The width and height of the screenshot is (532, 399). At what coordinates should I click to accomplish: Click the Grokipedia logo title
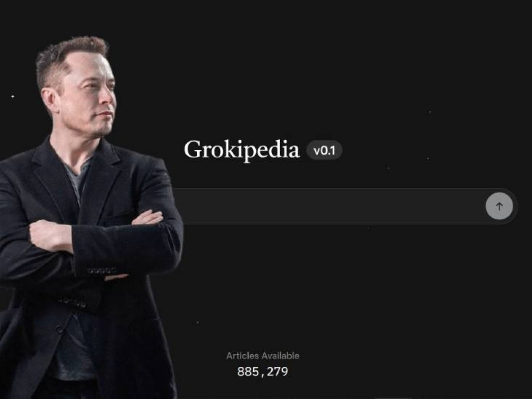pos(242,150)
